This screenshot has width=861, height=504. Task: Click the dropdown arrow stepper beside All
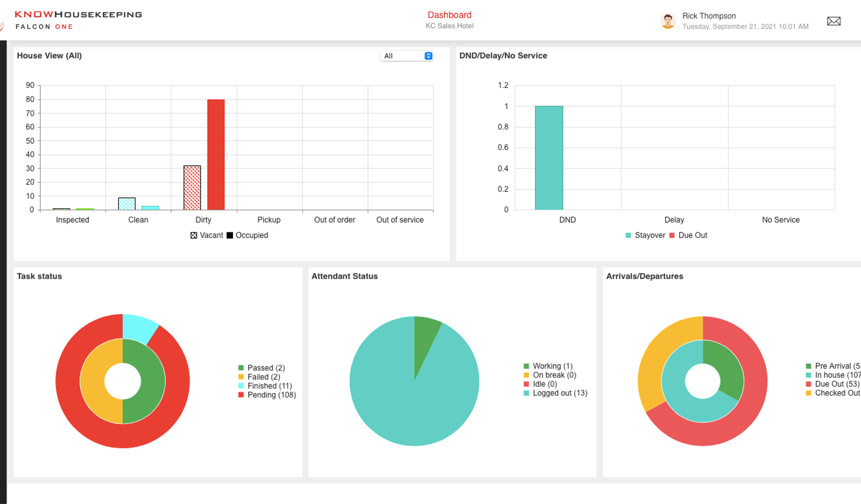coord(428,56)
